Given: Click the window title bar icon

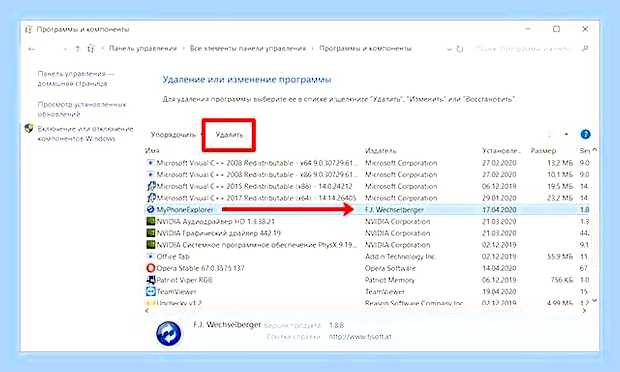Looking at the screenshot, I should click(x=28, y=29).
